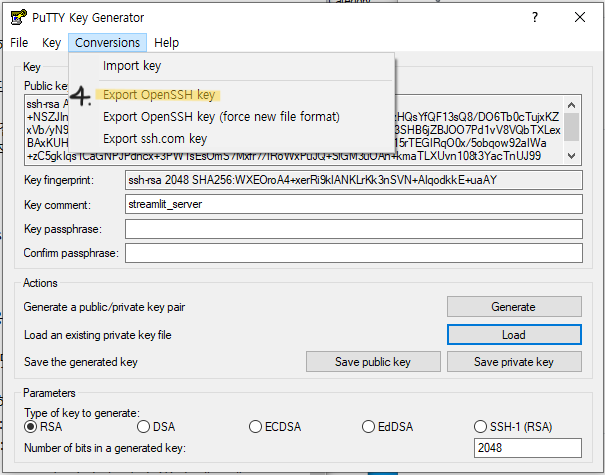The height and width of the screenshot is (475, 605).
Task: Focus the Confirm passphrase field
Action: click(x=353, y=253)
